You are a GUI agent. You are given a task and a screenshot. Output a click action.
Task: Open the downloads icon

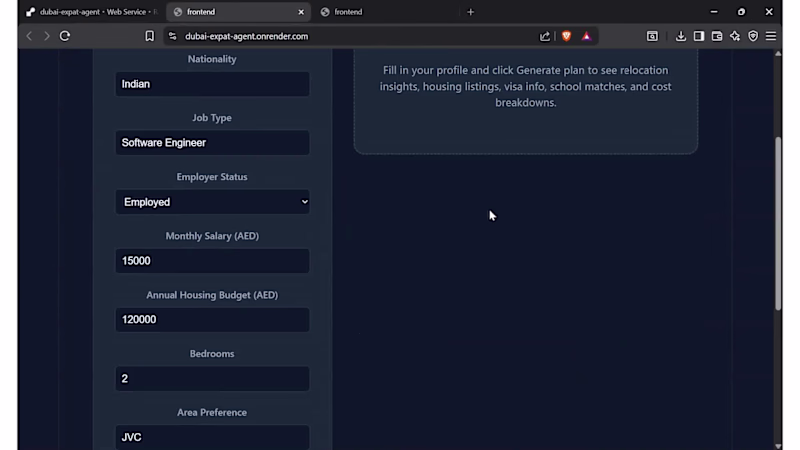coord(681,36)
